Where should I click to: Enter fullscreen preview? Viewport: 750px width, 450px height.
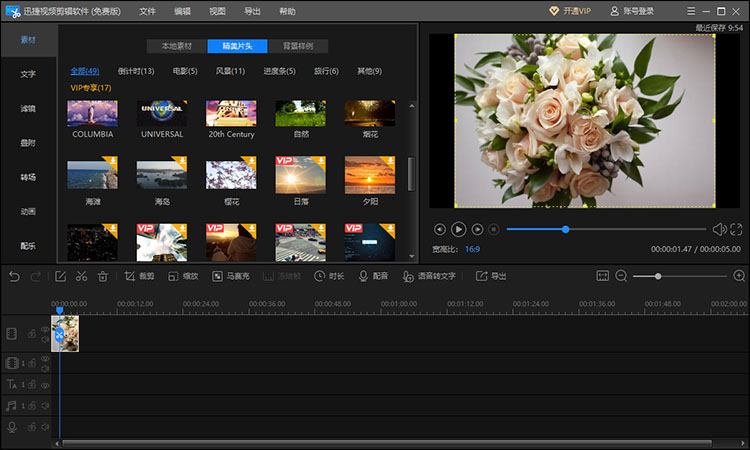736,230
